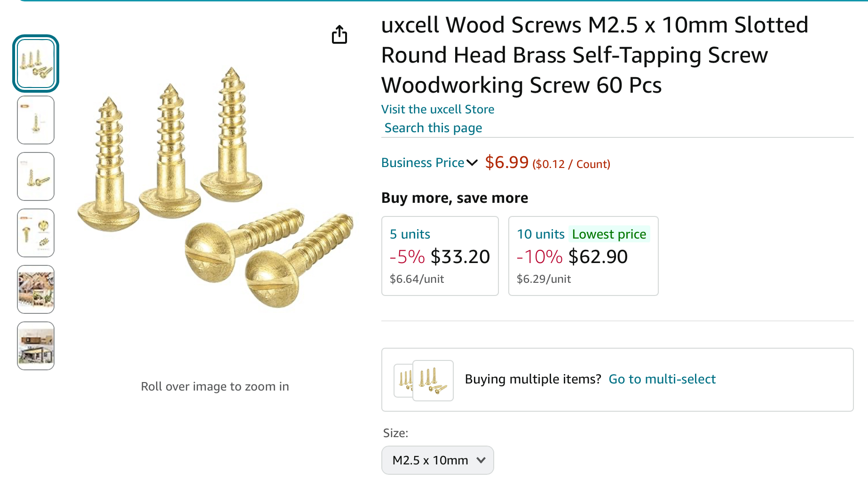Click the 'Roll over image to zoom in' caption
Image resolution: width=868 pixels, height=487 pixels.
(215, 387)
